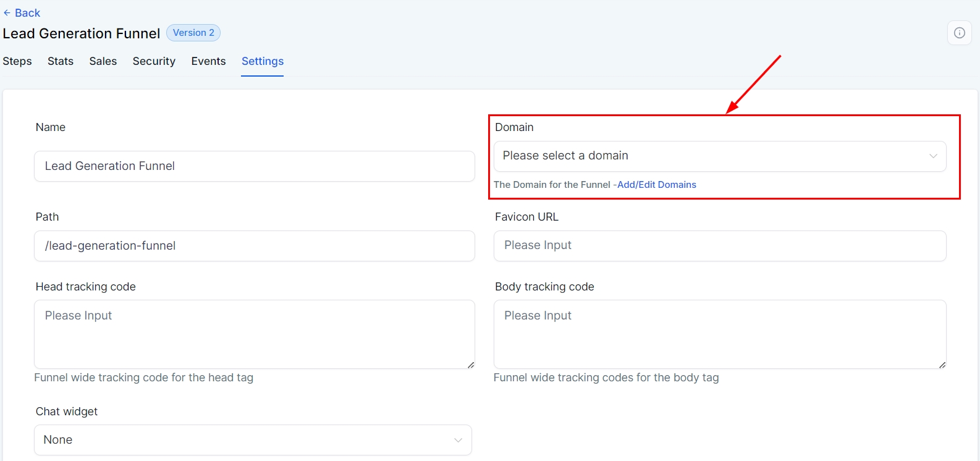Viewport: 980px width, 461px height.
Task: Click the Version 2 badge
Action: tap(193, 33)
